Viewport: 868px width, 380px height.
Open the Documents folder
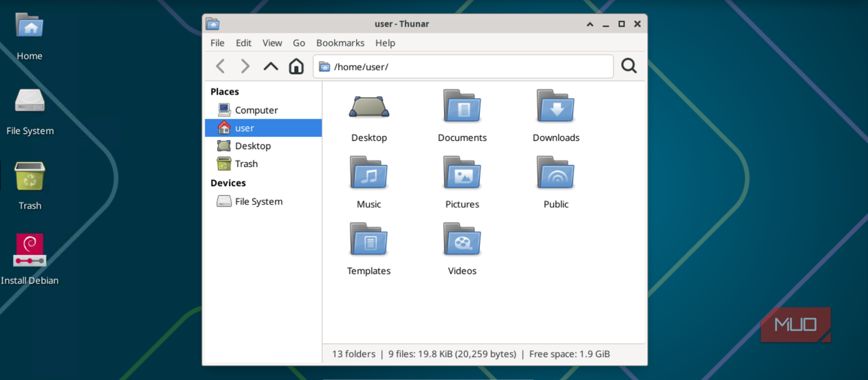coord(462,106)
